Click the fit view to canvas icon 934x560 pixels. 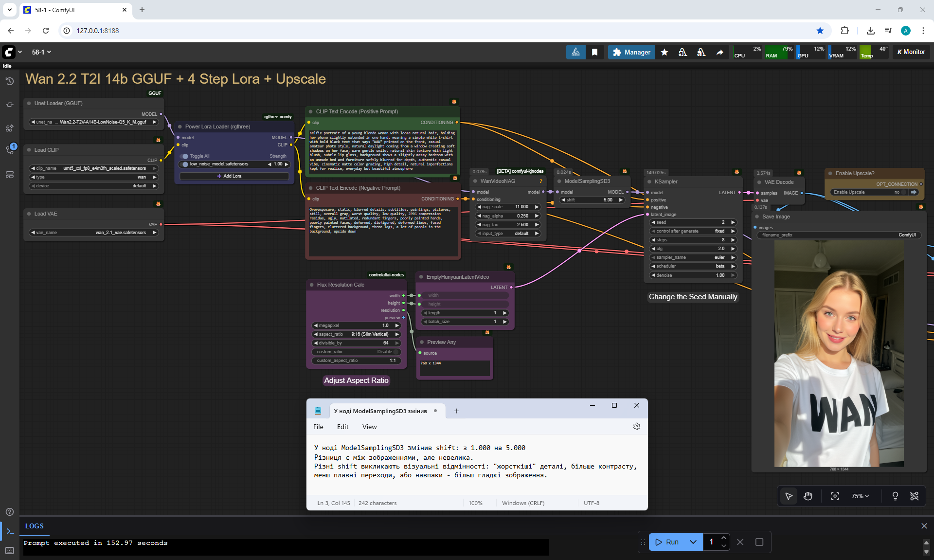pyautogui.click(x=835, y=496)
